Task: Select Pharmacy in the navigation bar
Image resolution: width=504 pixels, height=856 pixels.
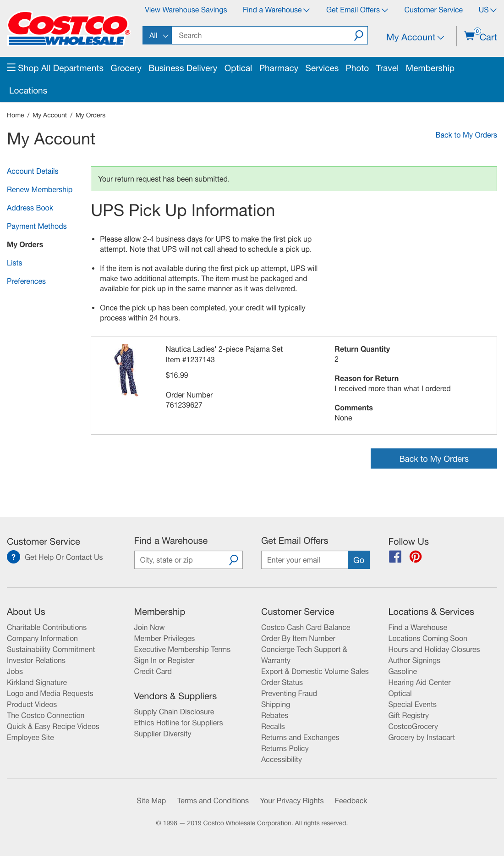Action: point(279,68)
